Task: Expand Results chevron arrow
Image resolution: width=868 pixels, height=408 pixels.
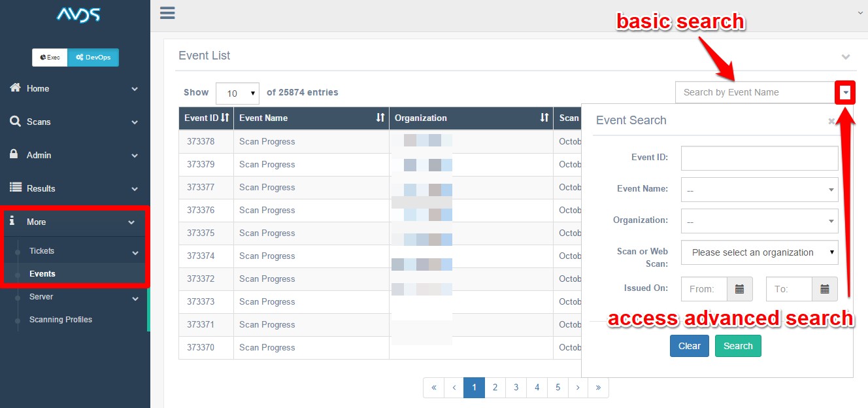Action: [135, 189]
